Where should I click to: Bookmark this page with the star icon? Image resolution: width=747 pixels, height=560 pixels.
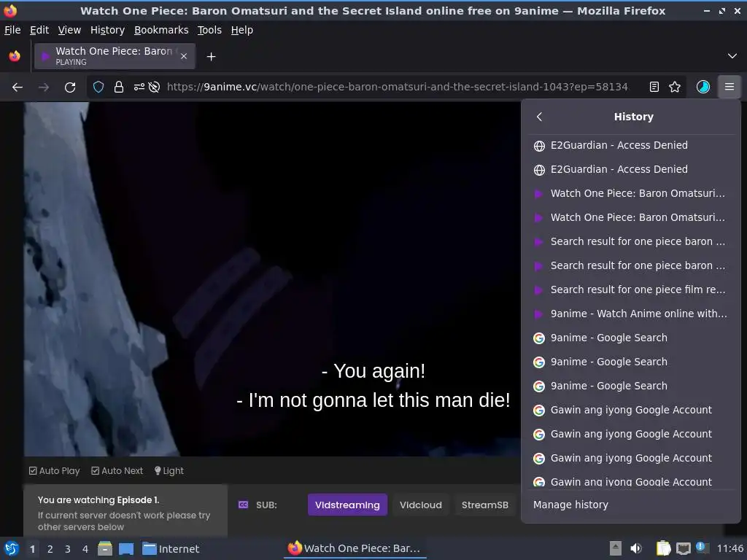(675, 87)
